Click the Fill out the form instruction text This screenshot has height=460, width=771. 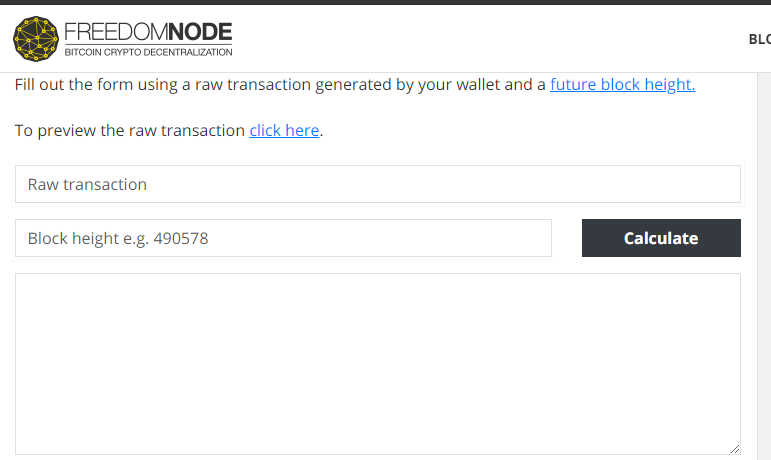280,85
